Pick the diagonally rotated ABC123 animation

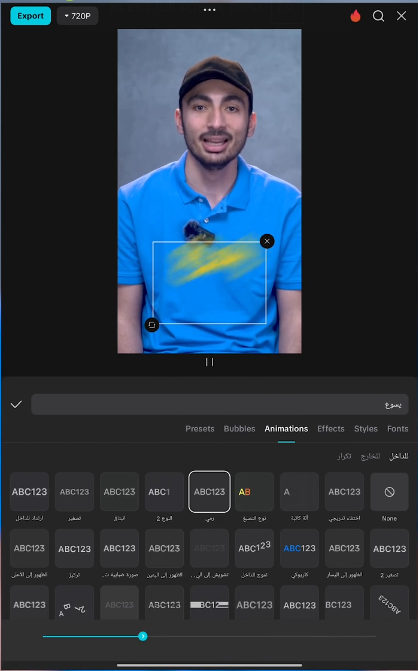(389, 603)
